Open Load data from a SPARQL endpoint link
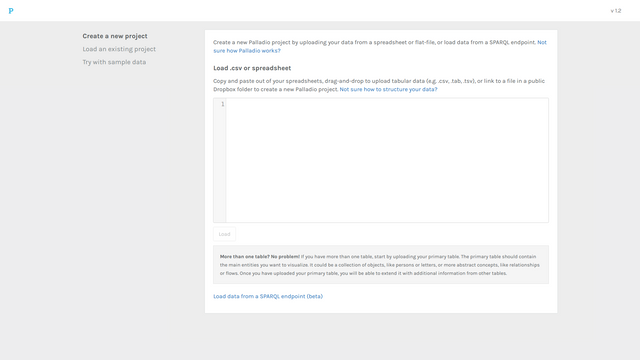640x360 pixels. [268, 296]
